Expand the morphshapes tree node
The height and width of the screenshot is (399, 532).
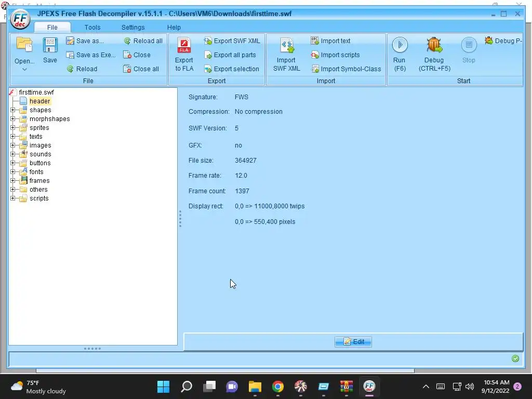13,119
